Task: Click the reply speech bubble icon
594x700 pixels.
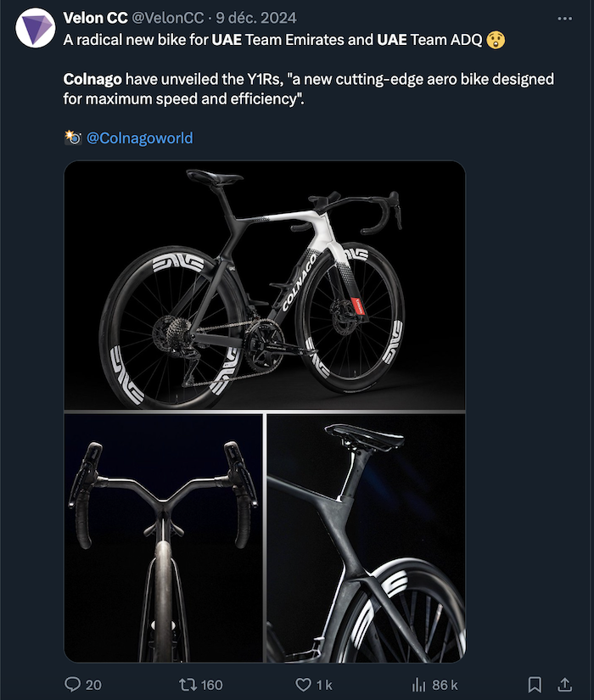Action: (x=73, y=684)
